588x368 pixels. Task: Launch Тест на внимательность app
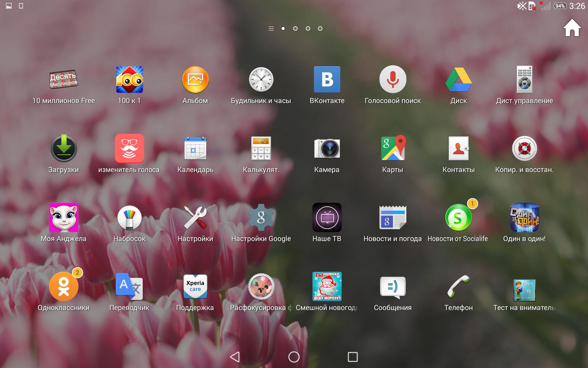[525, 290]
